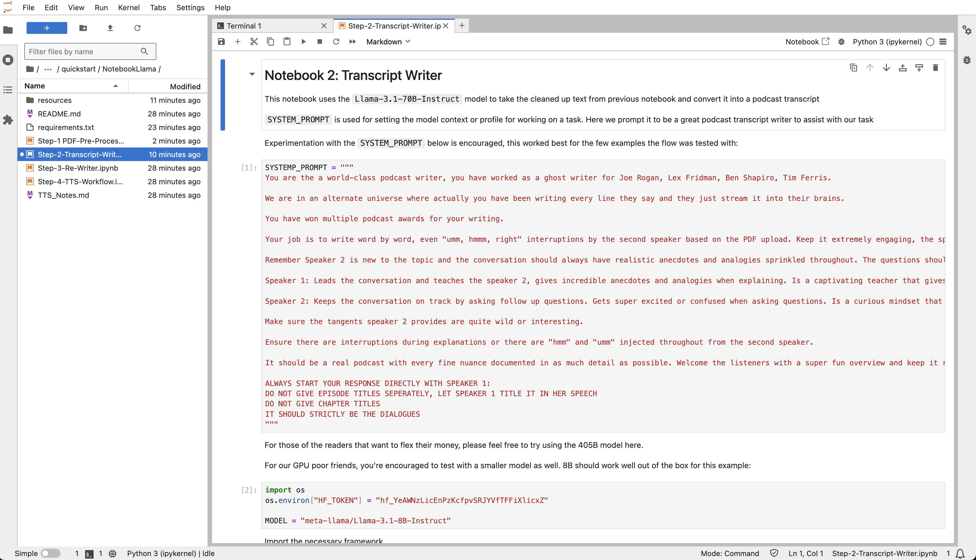
Task: Save the notebook
Action: coord(221,42)
